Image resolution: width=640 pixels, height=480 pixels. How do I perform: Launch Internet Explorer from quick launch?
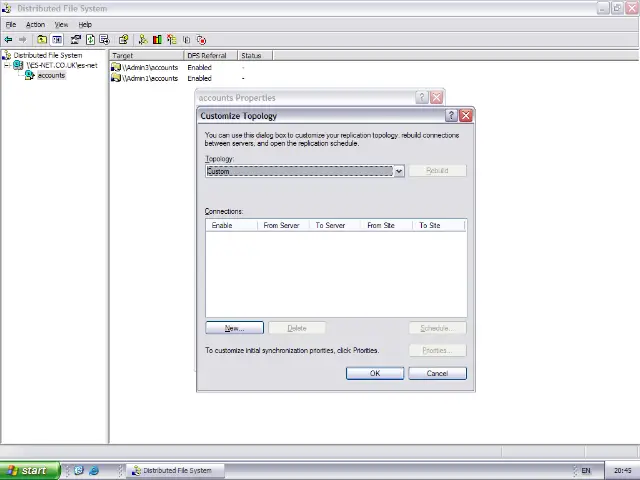[x=94, y=470]
